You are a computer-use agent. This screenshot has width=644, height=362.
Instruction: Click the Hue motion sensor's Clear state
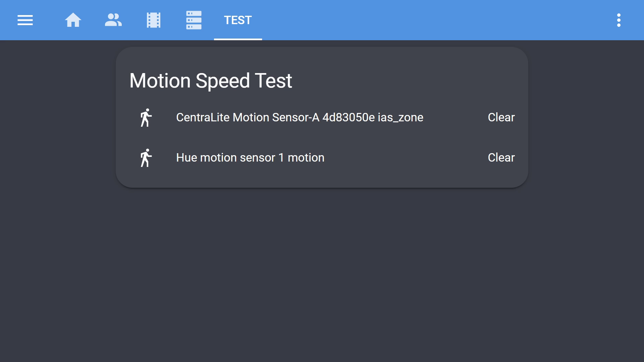(501, 158)
